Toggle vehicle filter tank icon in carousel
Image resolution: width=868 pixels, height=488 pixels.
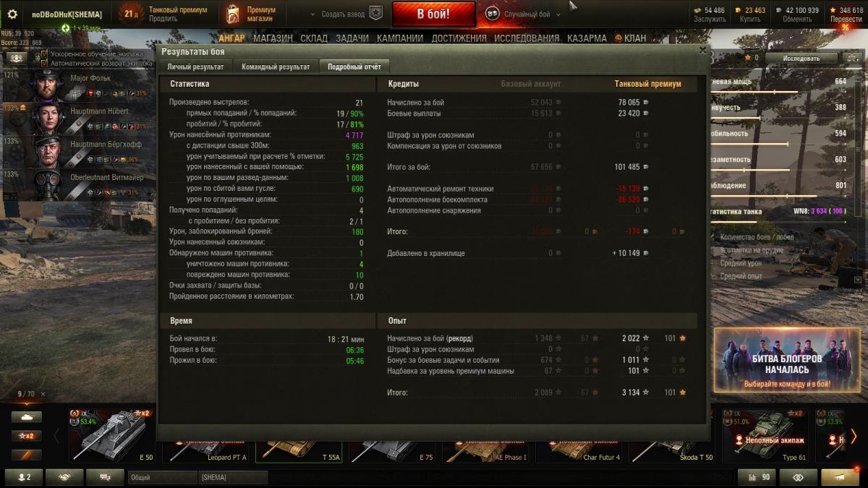coord(26,417)
